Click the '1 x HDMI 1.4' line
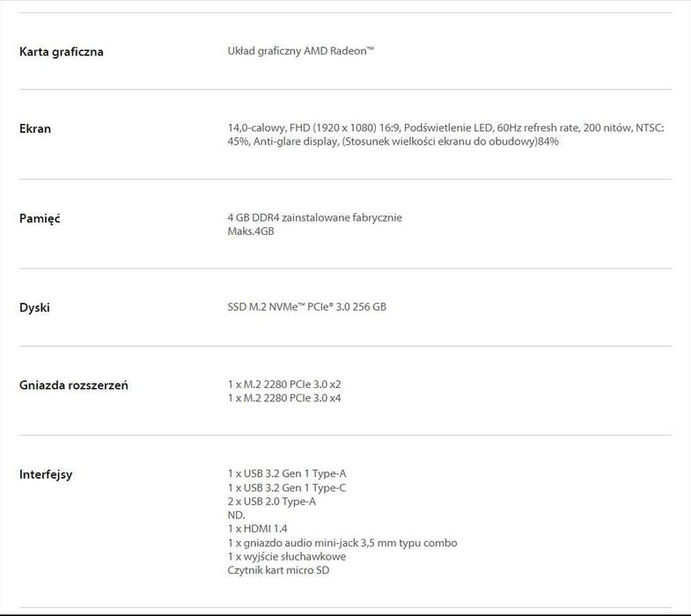 257,529
